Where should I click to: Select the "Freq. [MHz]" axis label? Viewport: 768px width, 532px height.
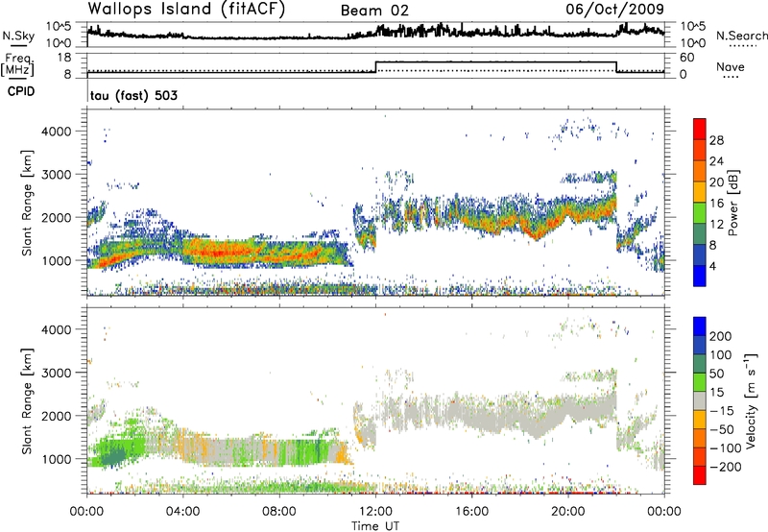18,64
